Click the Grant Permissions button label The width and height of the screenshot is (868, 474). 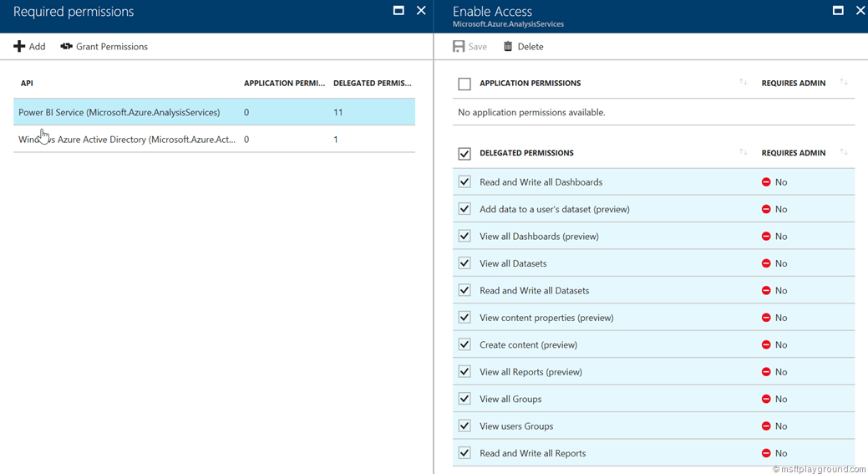[112, 47]
